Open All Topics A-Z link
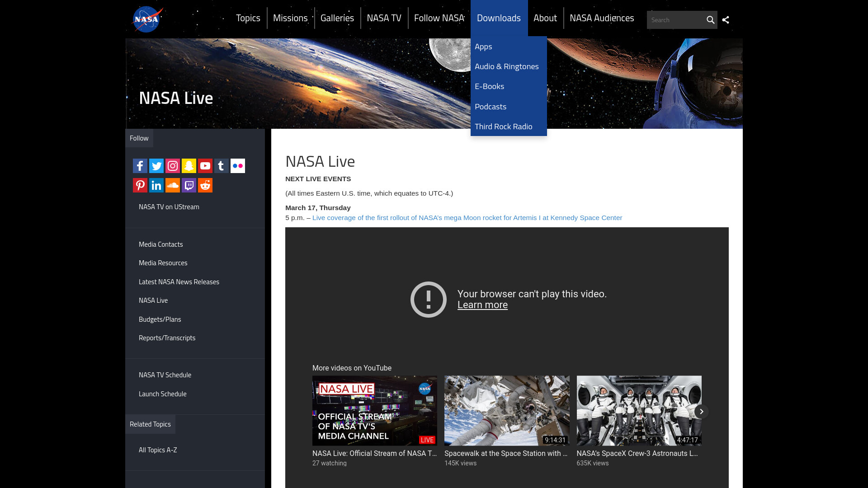This screenshot has height=488, width=868. click(158, 450)
